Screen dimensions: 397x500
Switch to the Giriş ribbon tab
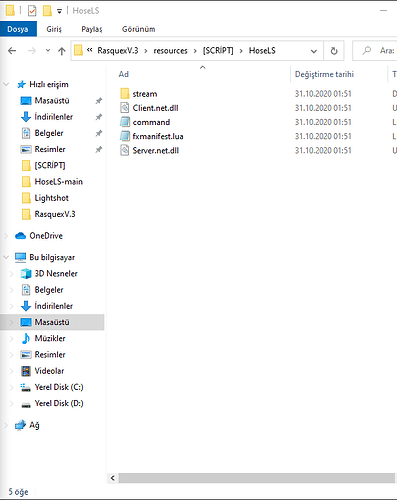point(54,29)
